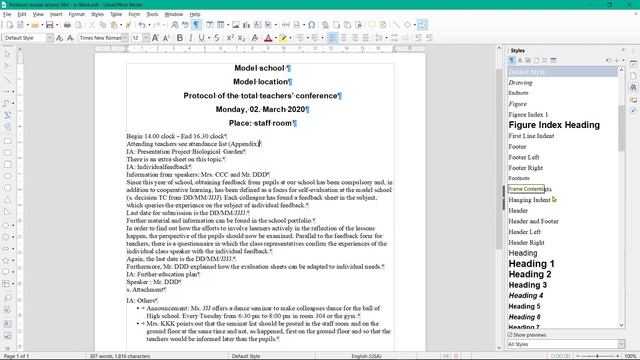Select Heading 2 style
Image resolution: width=640 pixels, height=360 pixels.
pos(530,274)
